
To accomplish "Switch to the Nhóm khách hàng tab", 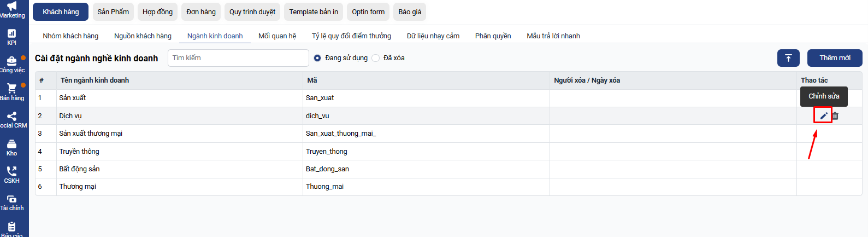I will click(70, 36).
